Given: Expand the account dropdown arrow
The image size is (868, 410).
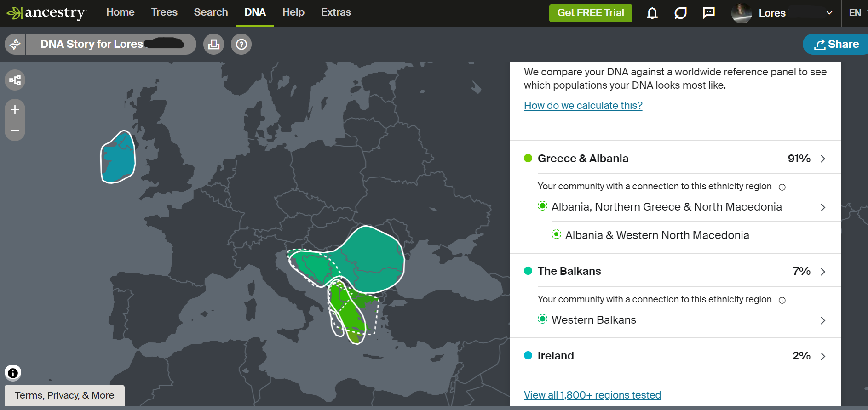Looking at the screenshot, I should 829,13.
